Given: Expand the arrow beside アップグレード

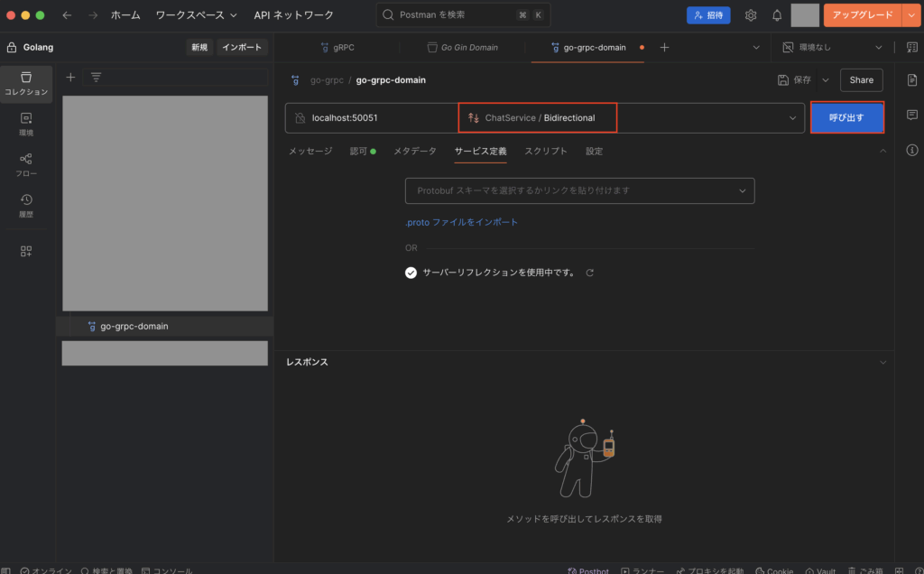Looking at the screenshot, I should point(911,14).
